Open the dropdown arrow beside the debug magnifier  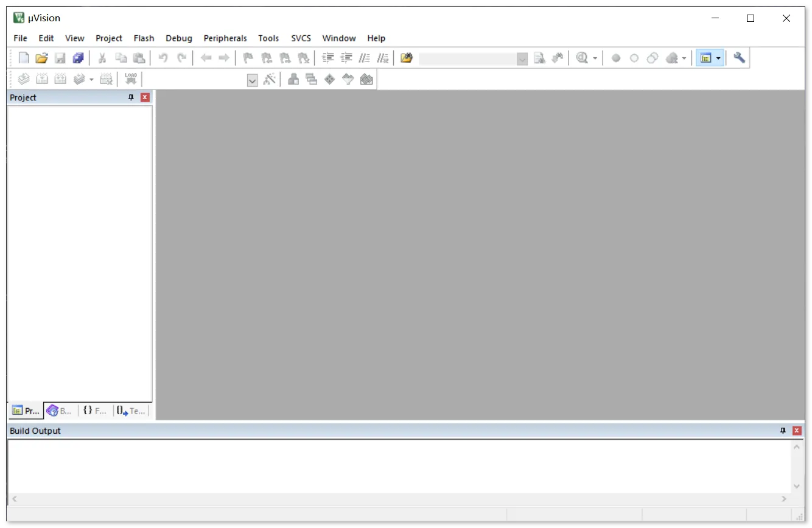(x=595, y=58)
